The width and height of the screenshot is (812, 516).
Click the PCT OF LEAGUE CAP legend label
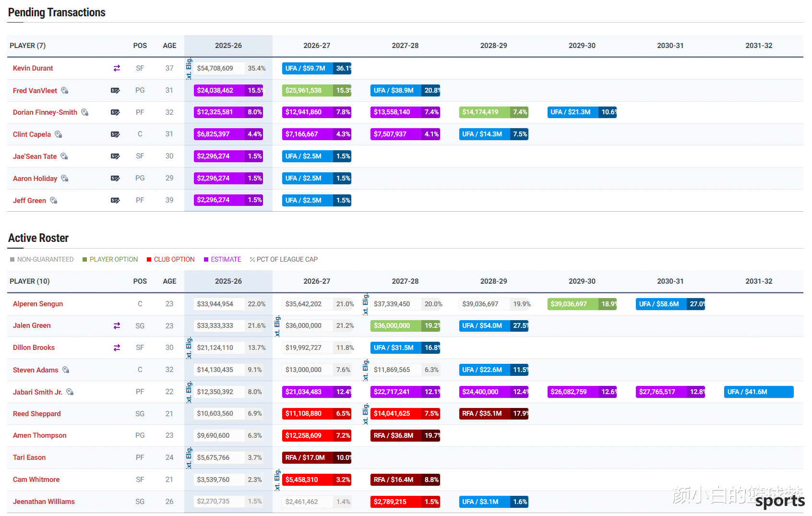287,259
